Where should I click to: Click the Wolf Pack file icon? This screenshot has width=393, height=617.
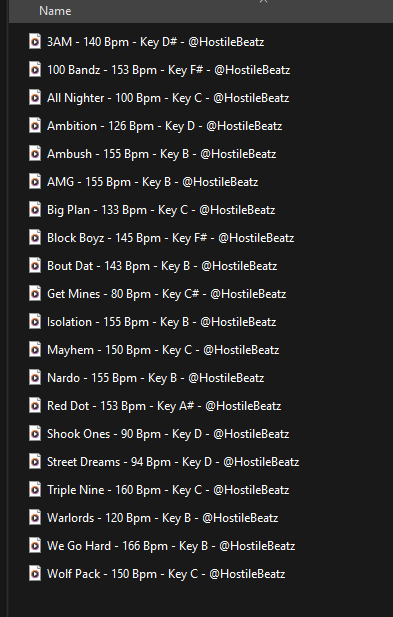click(x=35, y=573)
